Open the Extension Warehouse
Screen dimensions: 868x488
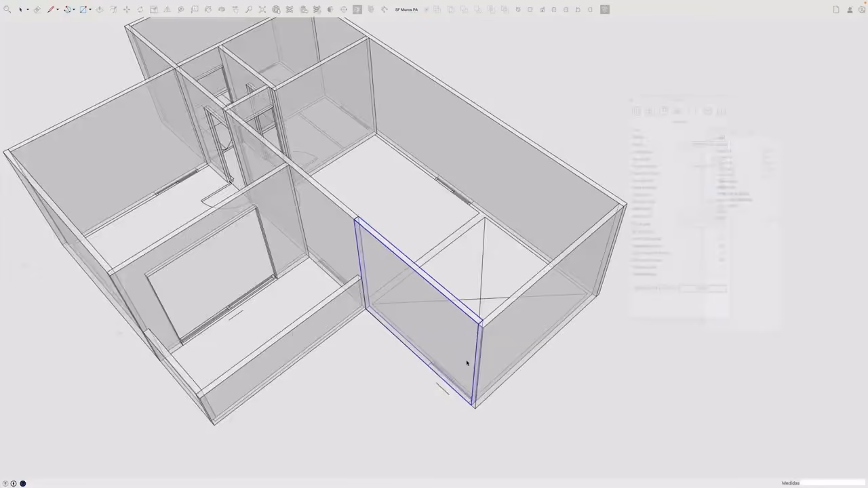290,9
